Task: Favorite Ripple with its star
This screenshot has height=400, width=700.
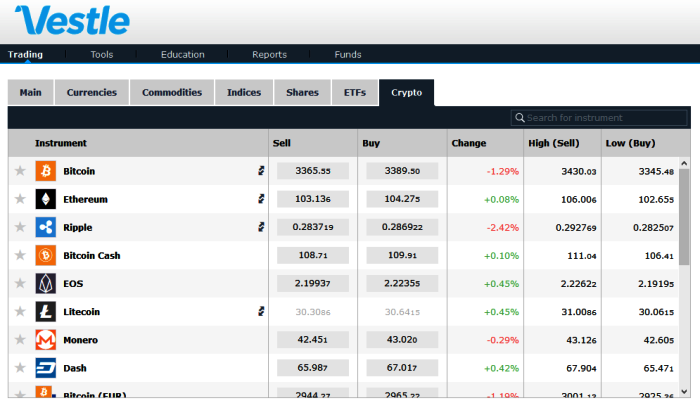Action: [x=20, y=227]
